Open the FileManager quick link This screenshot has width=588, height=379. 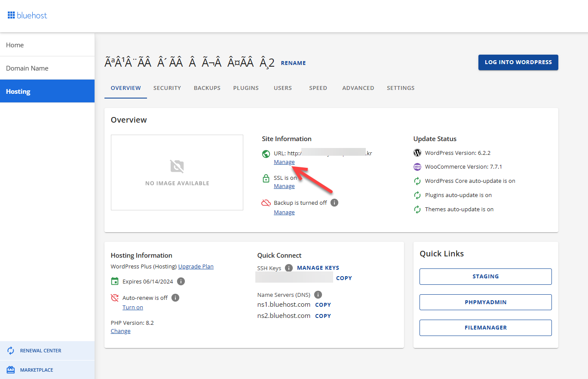tap(486, 327)
